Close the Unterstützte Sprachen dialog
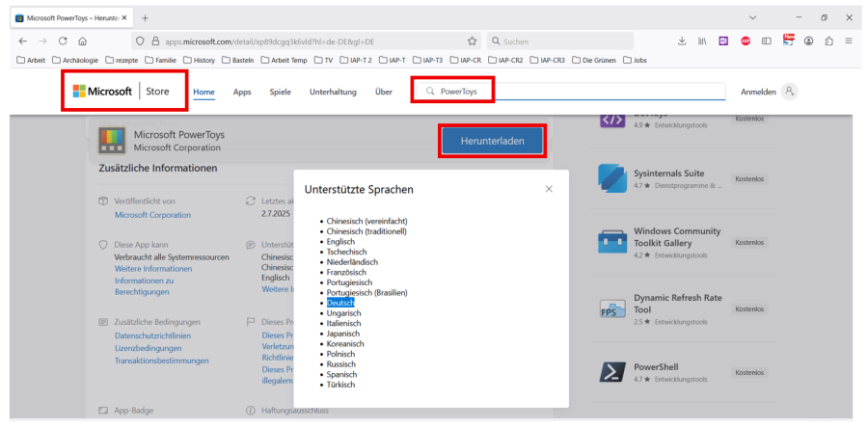 [x=549, y=189]
